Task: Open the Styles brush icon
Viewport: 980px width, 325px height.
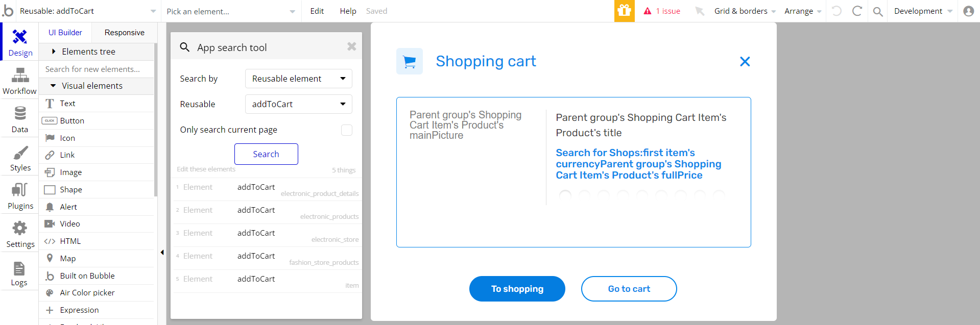Action: point(20,153)
